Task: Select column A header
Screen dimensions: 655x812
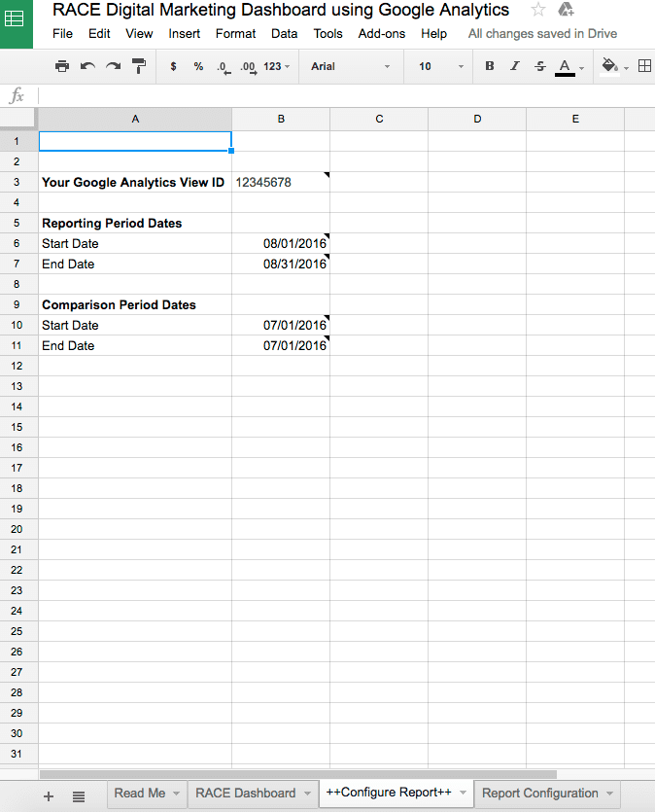Action: coord(135,119)
